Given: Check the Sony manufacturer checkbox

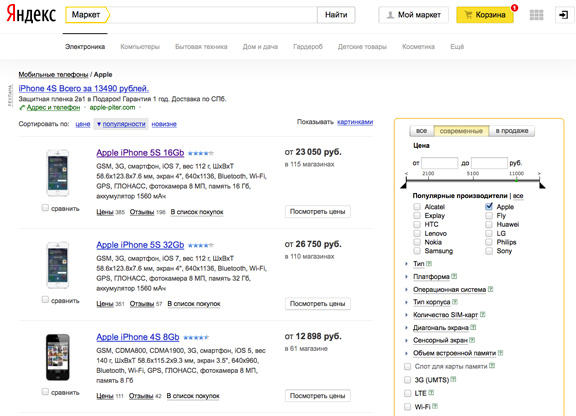Looking at the screenshot, I should (x=489, y=251).
